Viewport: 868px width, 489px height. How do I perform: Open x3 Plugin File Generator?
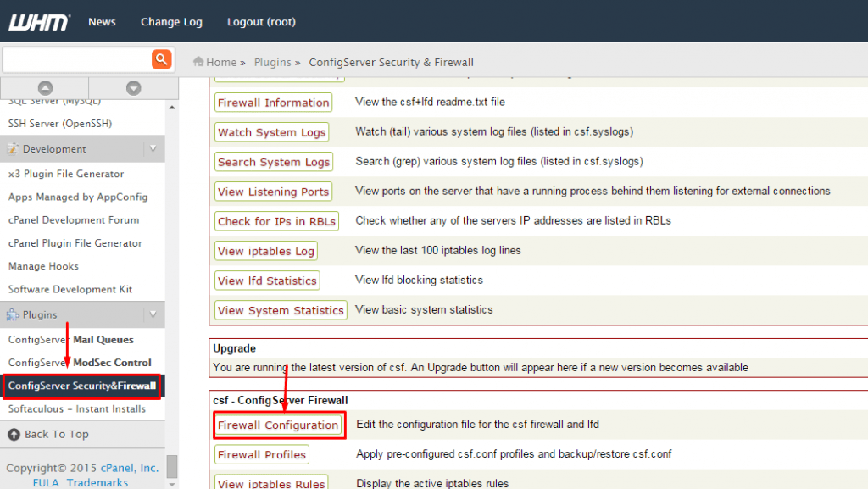point(66,174)
